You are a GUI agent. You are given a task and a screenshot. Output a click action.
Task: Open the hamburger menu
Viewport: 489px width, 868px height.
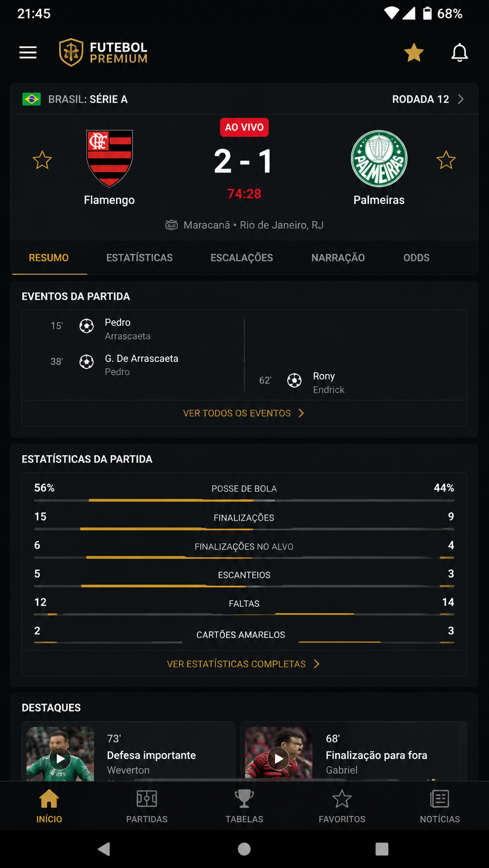coord(28,52)
